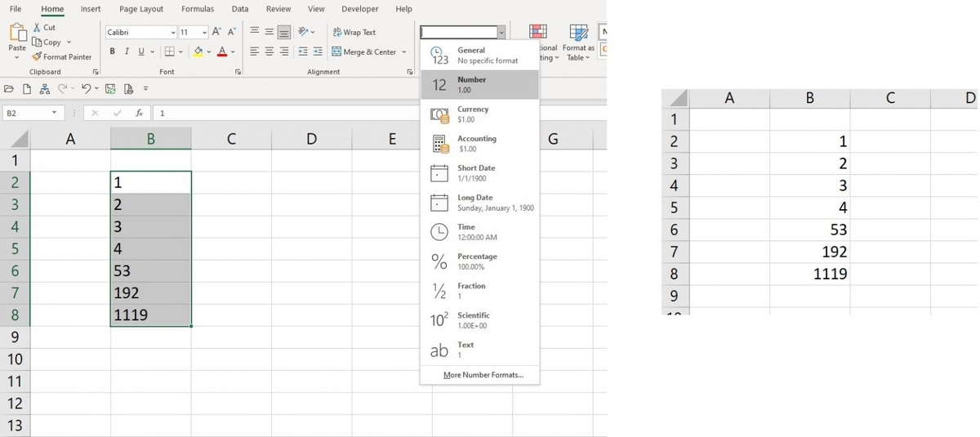The image size is (980, 437).
Task: Align text left in the cell
Action: pyautogui.click(x=255, y=51)
